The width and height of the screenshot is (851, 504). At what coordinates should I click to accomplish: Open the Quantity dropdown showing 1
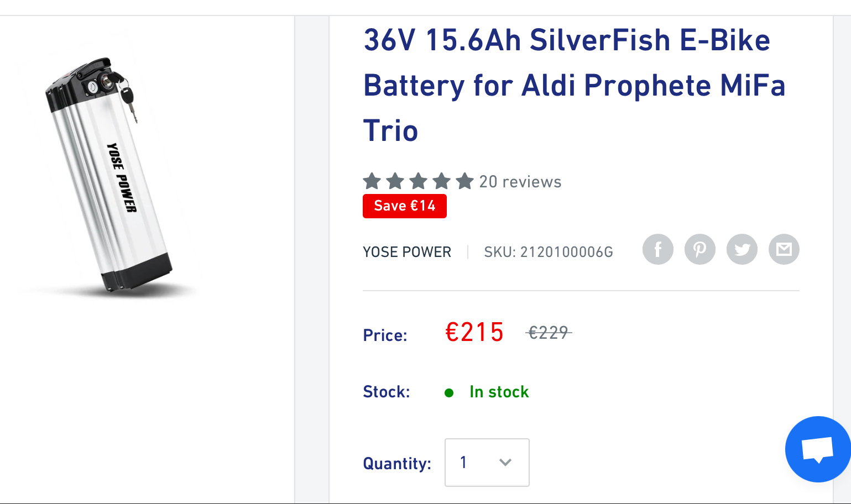pos(487,463)
